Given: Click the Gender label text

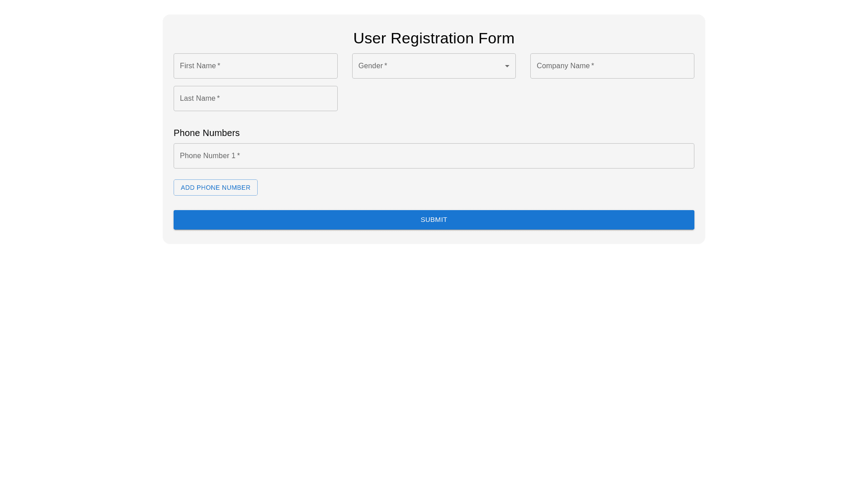Looking at the screenshot, I should pos(370,66).
